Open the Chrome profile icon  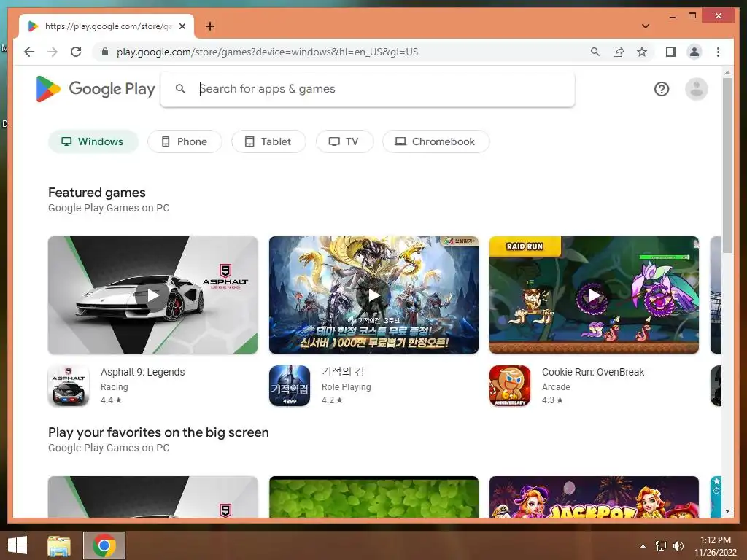[x=694, y=52]
